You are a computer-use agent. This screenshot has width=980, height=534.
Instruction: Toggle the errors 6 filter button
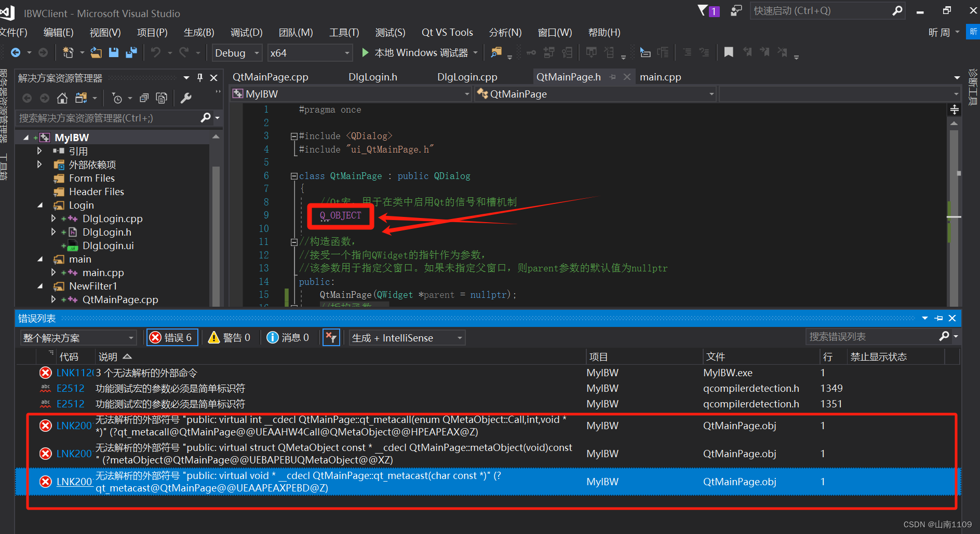pos(172,338)
